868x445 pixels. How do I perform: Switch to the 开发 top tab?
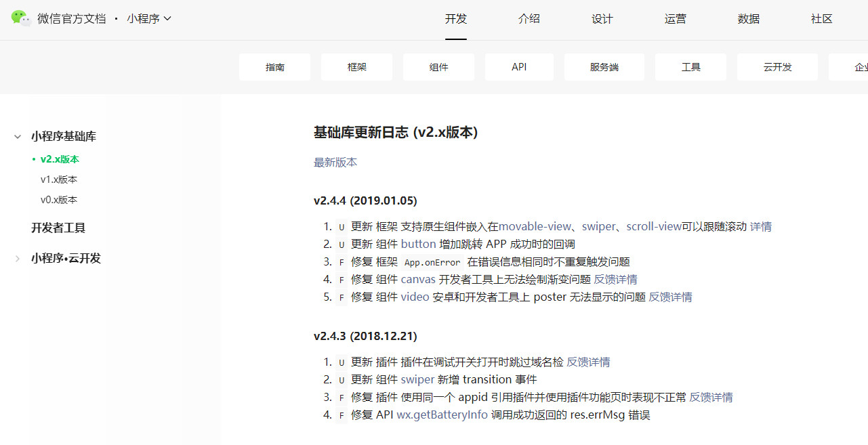[x=456, y=19]
